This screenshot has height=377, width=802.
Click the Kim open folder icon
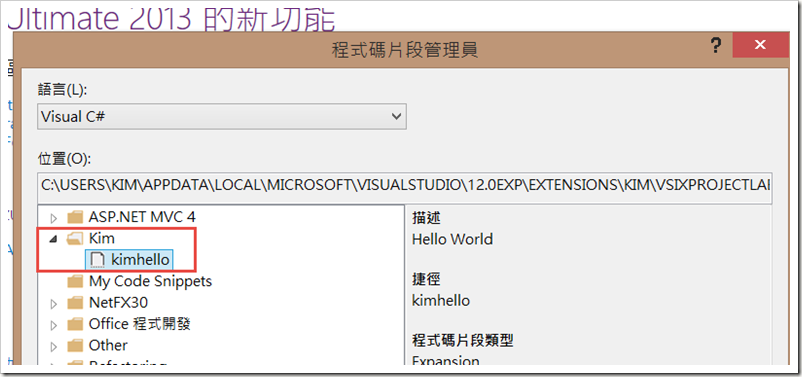click(75, 238)
